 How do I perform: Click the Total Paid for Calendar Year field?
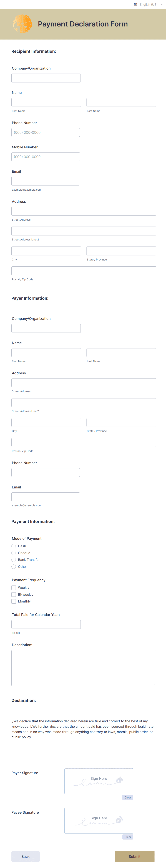pos(46,624)
